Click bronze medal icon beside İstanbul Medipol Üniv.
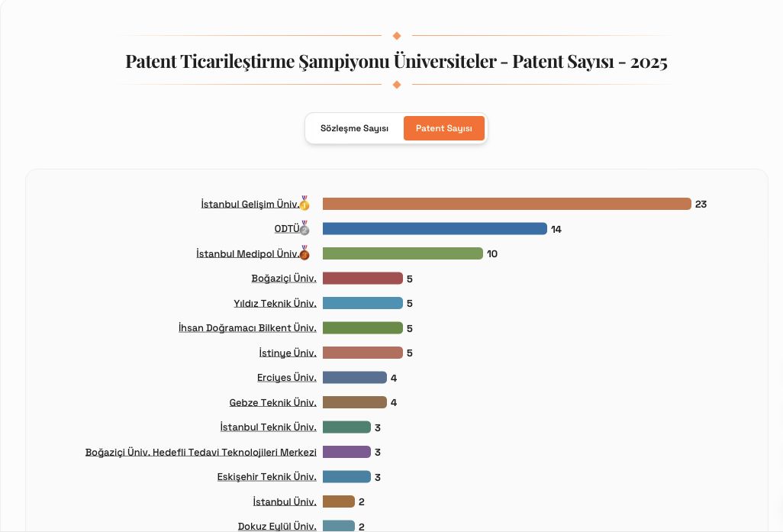This screenshot has width=783, height=532. click(x=304, y=253)
